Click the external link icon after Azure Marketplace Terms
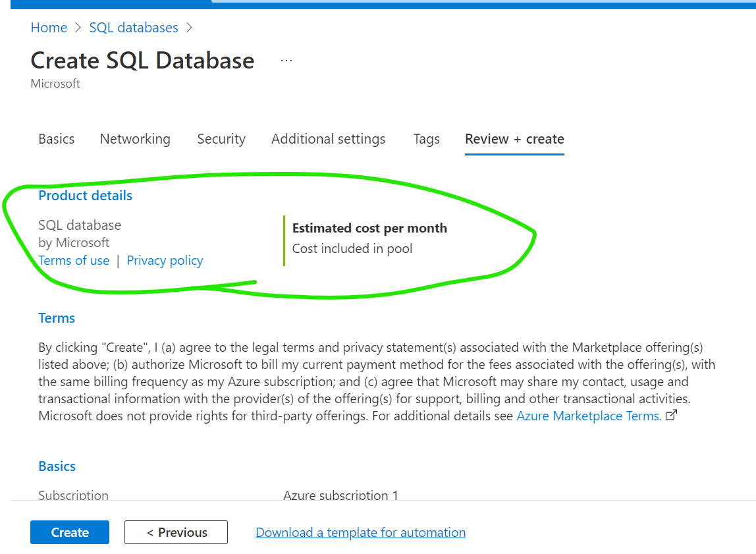 tap(671, 415)
